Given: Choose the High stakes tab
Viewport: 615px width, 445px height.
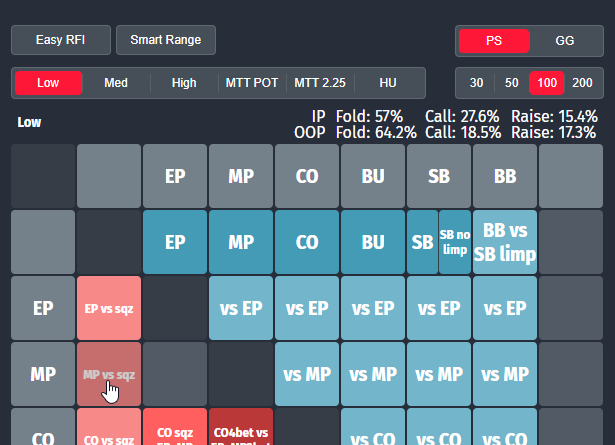Looking at the screenshot, I should coord(184,83).
